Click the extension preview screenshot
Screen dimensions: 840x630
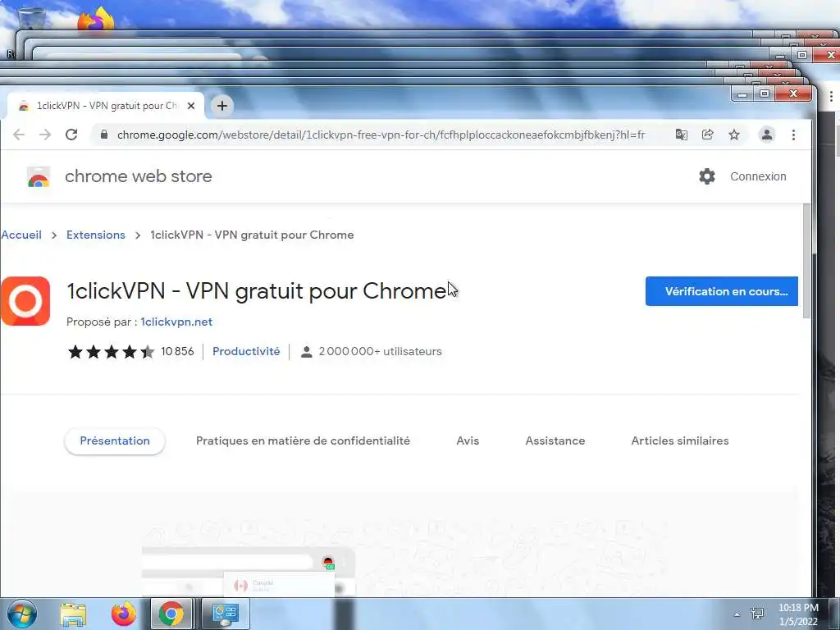pyautogui.click(x=404, y=555)
